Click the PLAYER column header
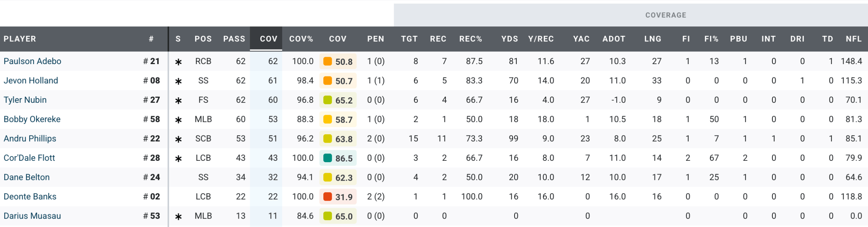The height and width of the screenshot is (227, 868). [x=20, y=39]
